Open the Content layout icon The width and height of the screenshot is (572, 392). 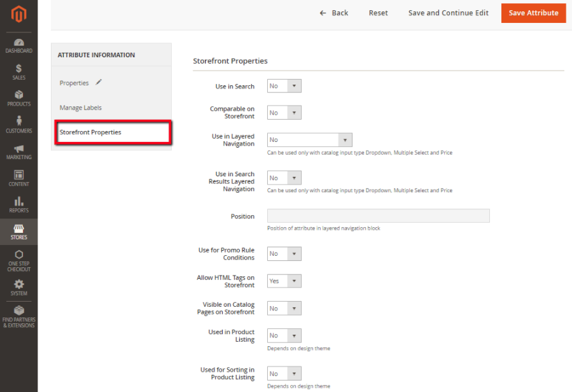click(18, 175)
